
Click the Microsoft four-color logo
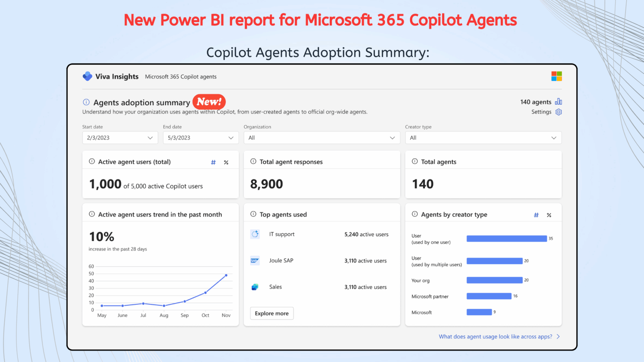557,76
